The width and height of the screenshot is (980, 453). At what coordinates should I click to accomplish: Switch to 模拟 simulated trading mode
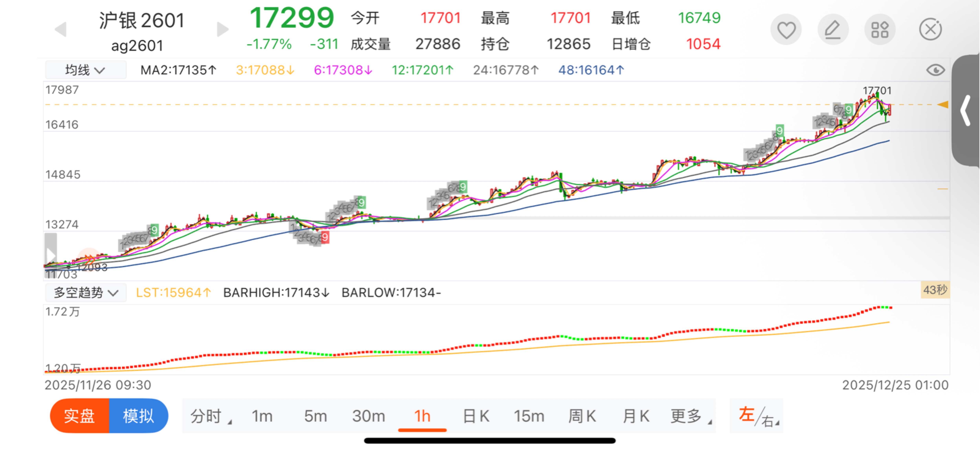pos(138,416)
